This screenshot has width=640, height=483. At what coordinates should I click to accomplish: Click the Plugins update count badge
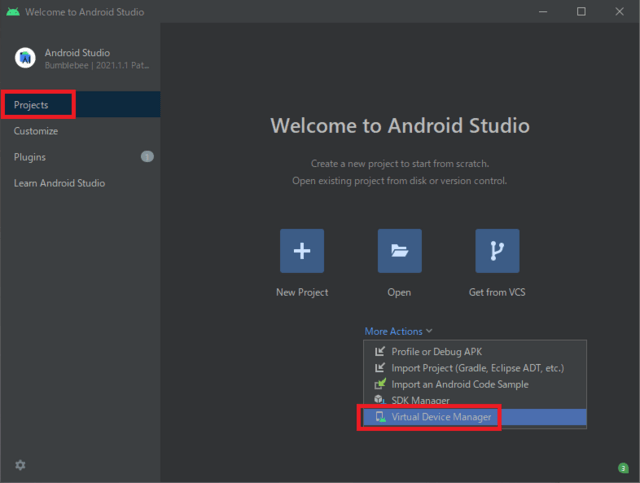click(x=147, y=157)
